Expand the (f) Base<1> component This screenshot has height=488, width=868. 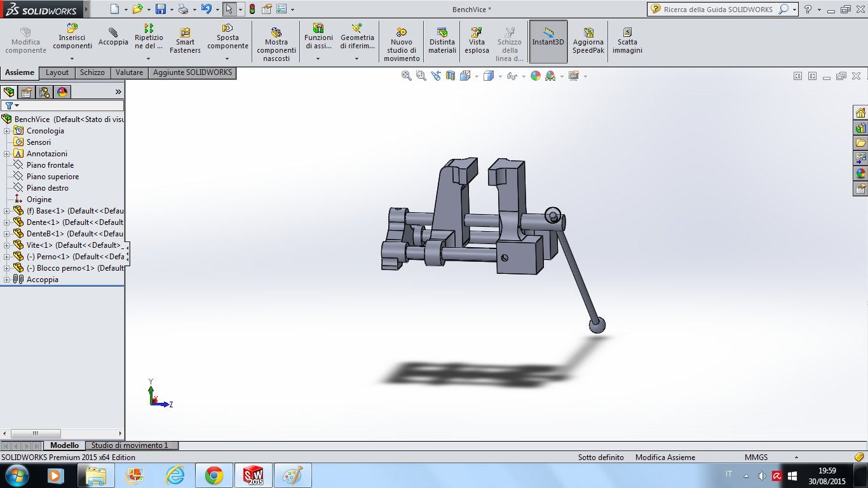pyautogui.click(x=6, y=211)
